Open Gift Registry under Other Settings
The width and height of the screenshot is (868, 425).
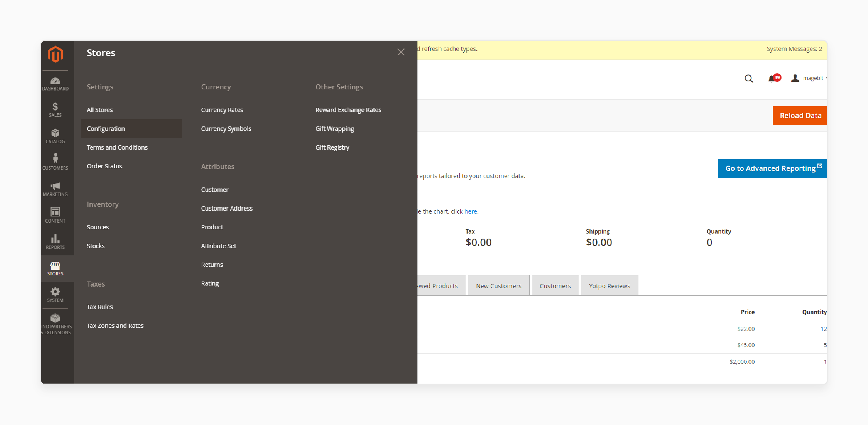point(332,147)
